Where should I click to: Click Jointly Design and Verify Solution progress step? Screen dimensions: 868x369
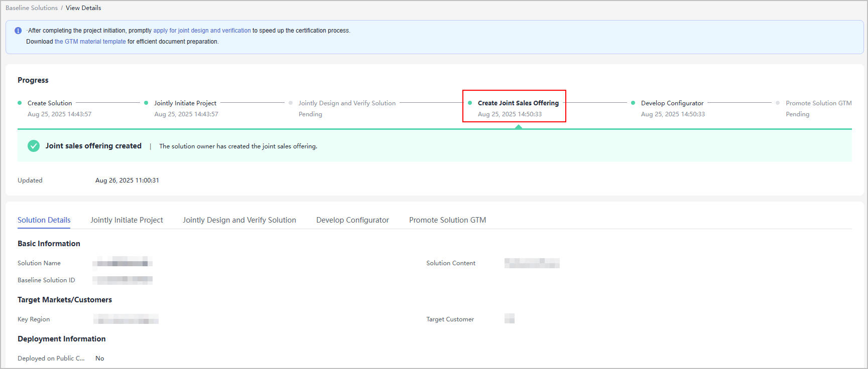[347, 103]
